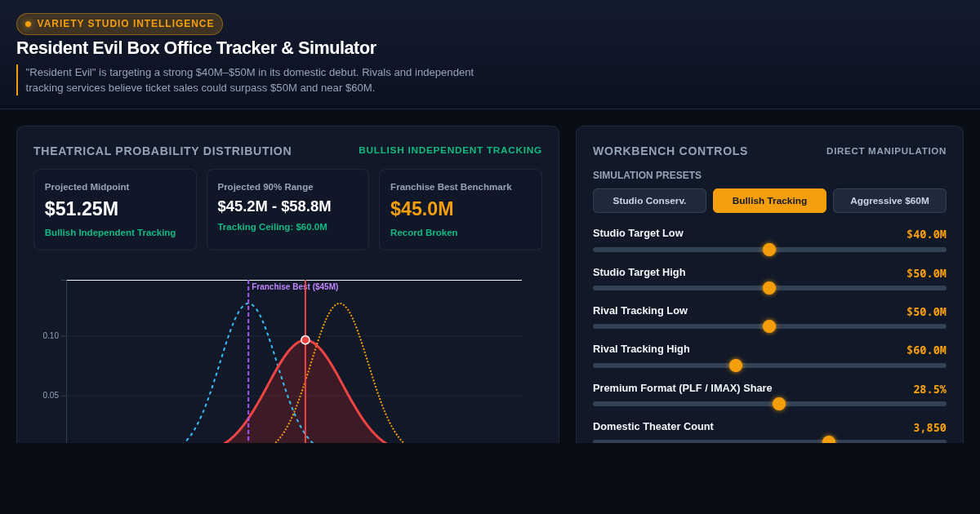Click the 3,850 theater count value
This screenshot has width=980, height=514.
[929, 428]
